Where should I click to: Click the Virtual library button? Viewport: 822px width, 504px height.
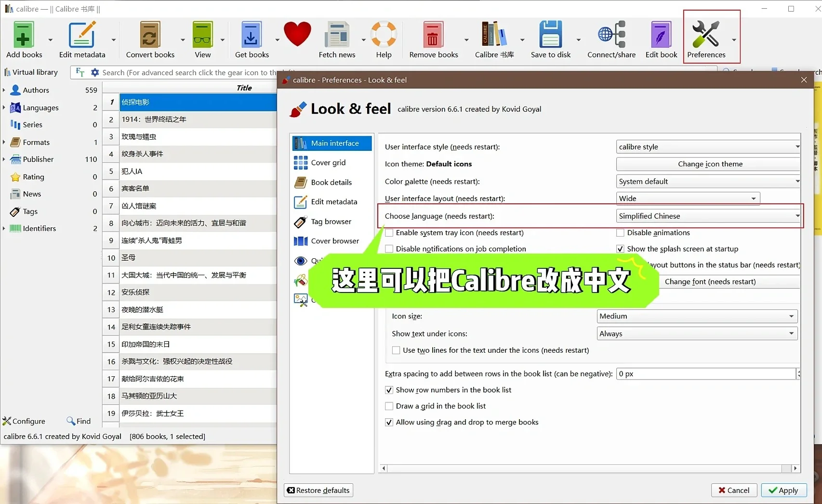31,72
